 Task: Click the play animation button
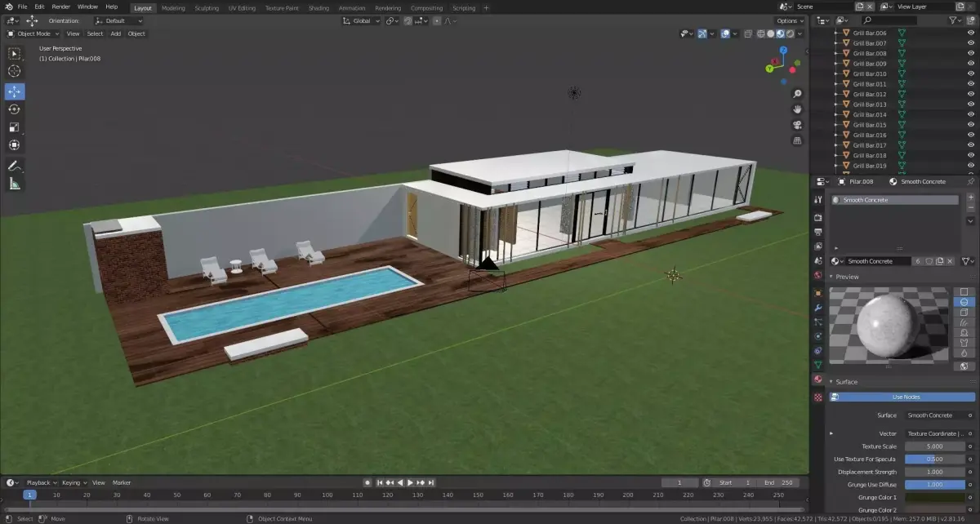click(410, 482)
